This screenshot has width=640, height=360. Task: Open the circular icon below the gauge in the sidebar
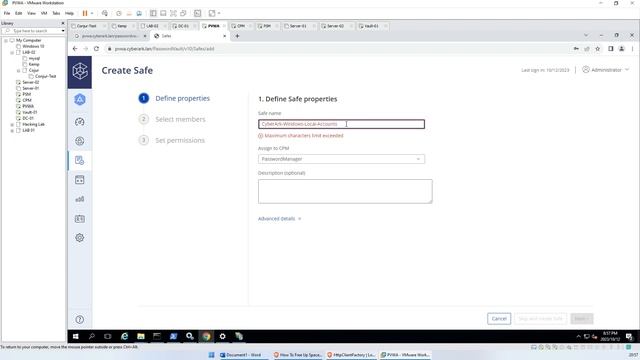tap(80, 141)
